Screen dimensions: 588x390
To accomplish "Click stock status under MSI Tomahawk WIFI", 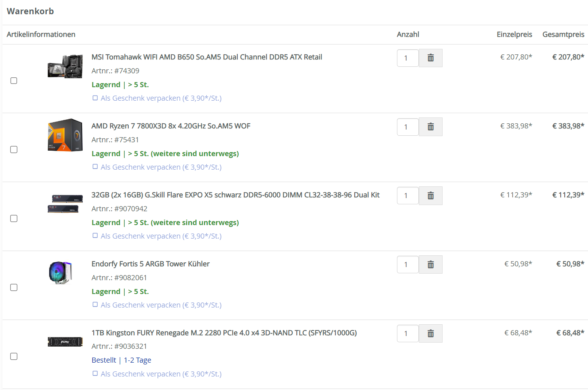I will (x=120, y=85).
